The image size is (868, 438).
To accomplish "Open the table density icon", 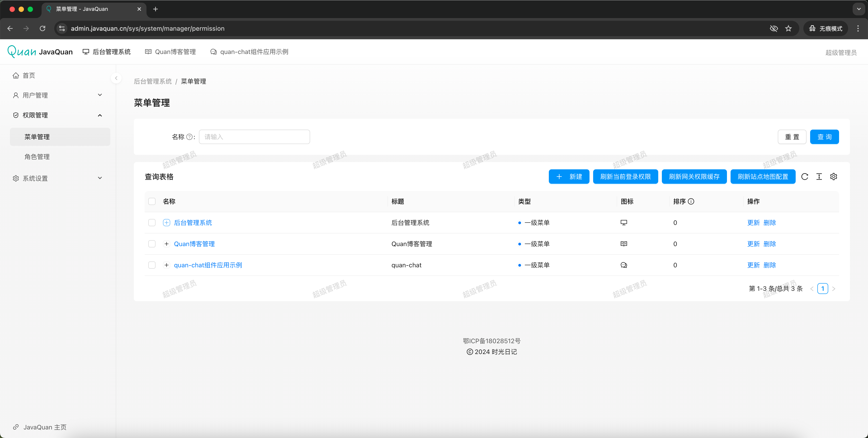I will pyautogui.click(x=819, y=177).
